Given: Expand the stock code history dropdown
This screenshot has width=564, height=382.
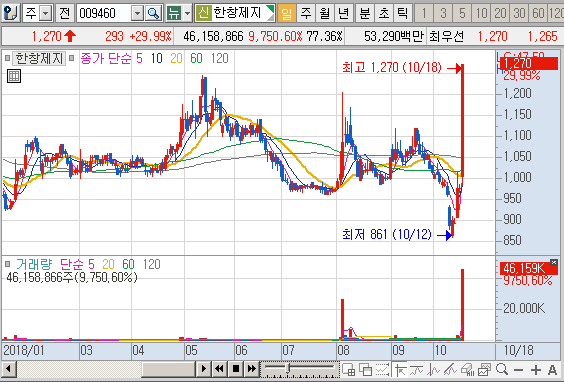Looking at the screenshot, I should point(137,14).
